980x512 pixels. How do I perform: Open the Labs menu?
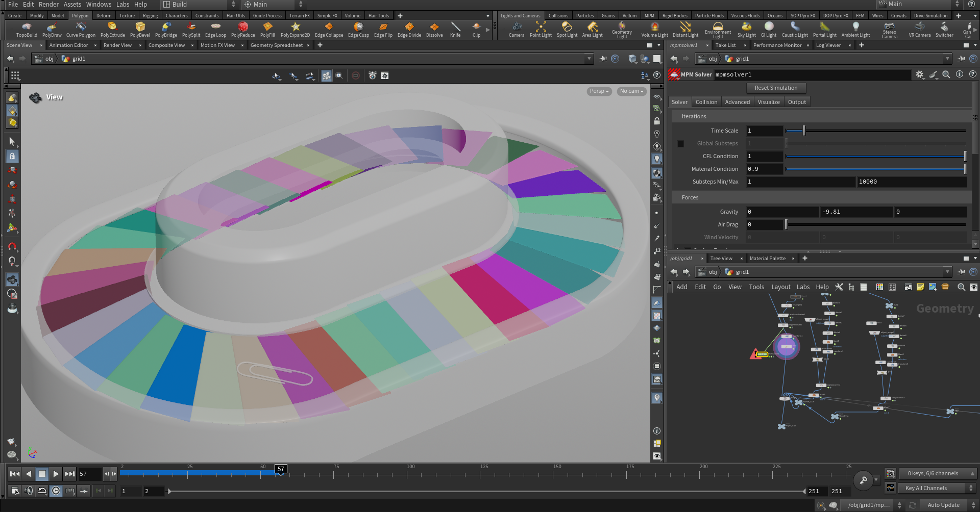click(x=122, y=4)
